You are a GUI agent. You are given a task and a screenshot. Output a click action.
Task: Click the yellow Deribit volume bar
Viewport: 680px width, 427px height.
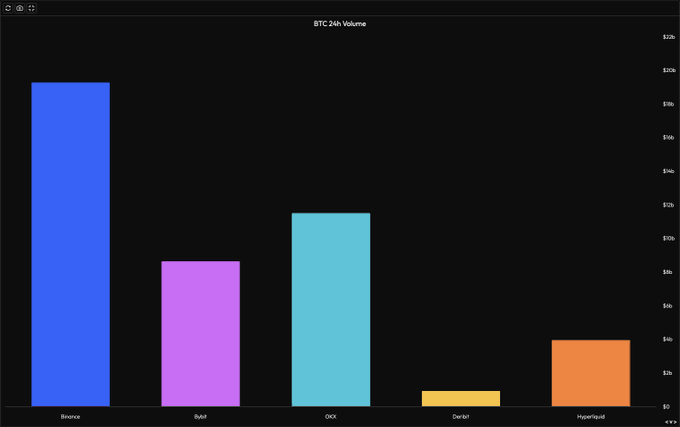[461, 398]
